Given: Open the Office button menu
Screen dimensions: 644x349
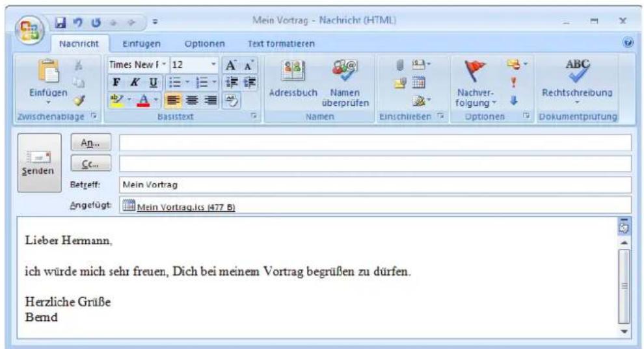Looking at the screenshot, I should [x=29, y=29].
